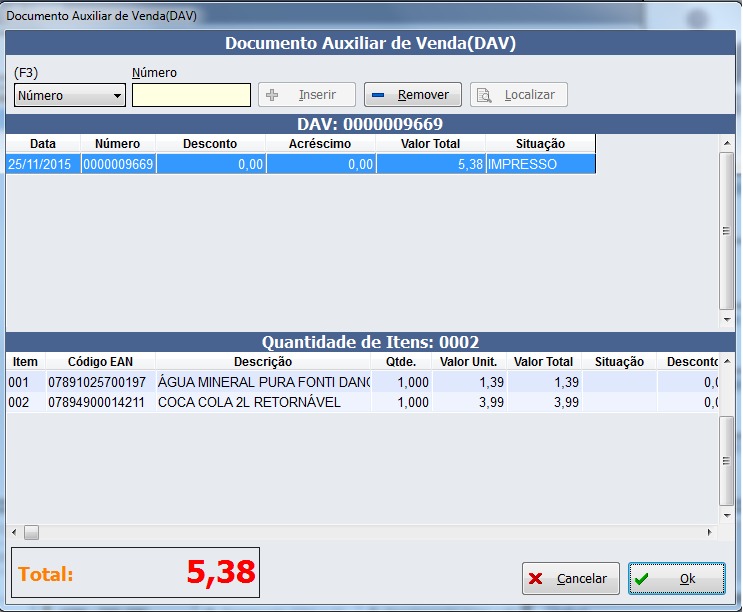Select the ÁGUA MINERAL PURA item row

click(x=263, y=382)
